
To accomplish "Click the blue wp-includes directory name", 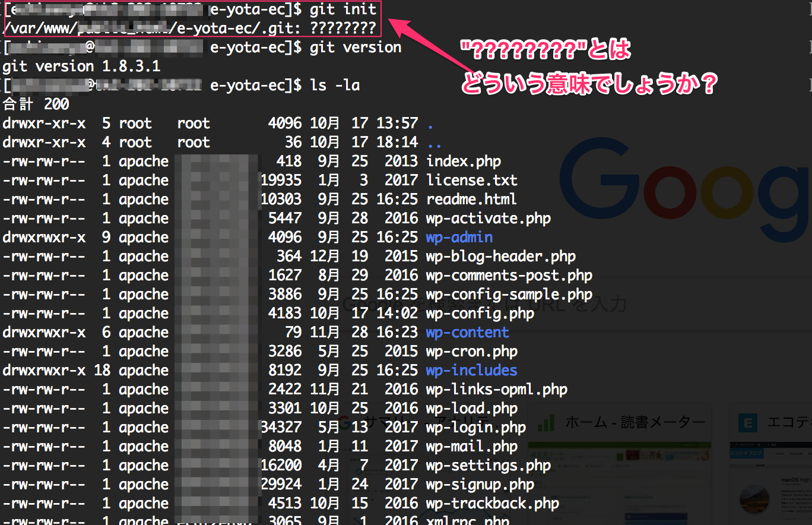I will pyautogui.click(x=472, y=371).
